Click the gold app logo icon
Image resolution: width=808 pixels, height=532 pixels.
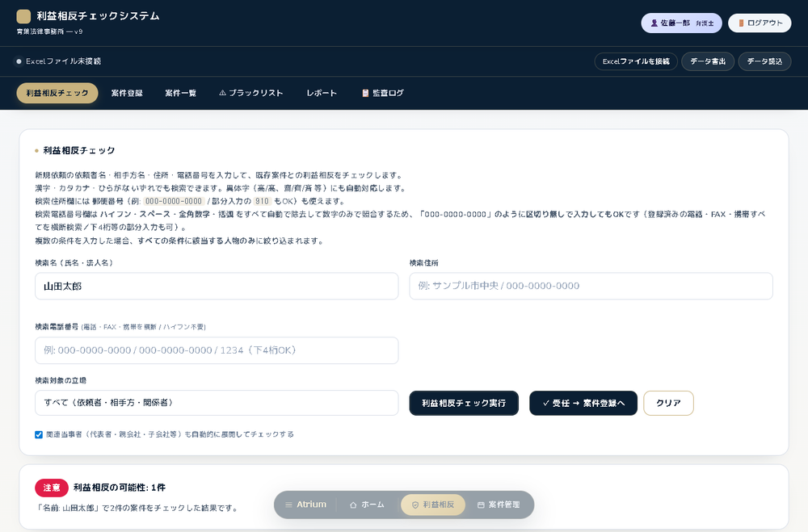[23, 16]
